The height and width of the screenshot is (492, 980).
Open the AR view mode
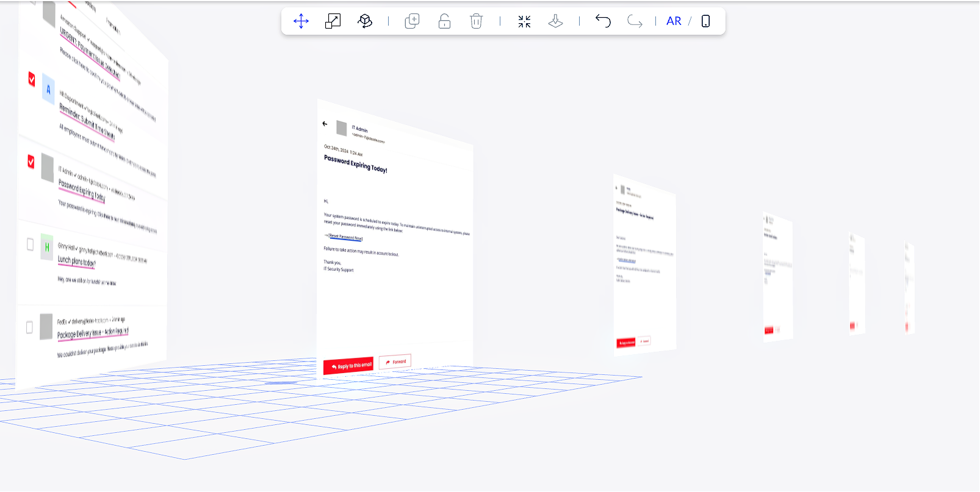674,21
